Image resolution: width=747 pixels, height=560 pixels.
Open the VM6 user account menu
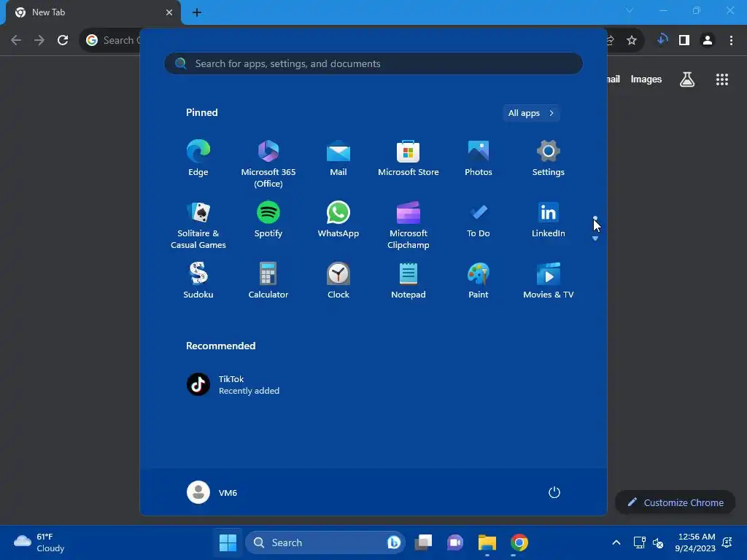pos(212,492)
